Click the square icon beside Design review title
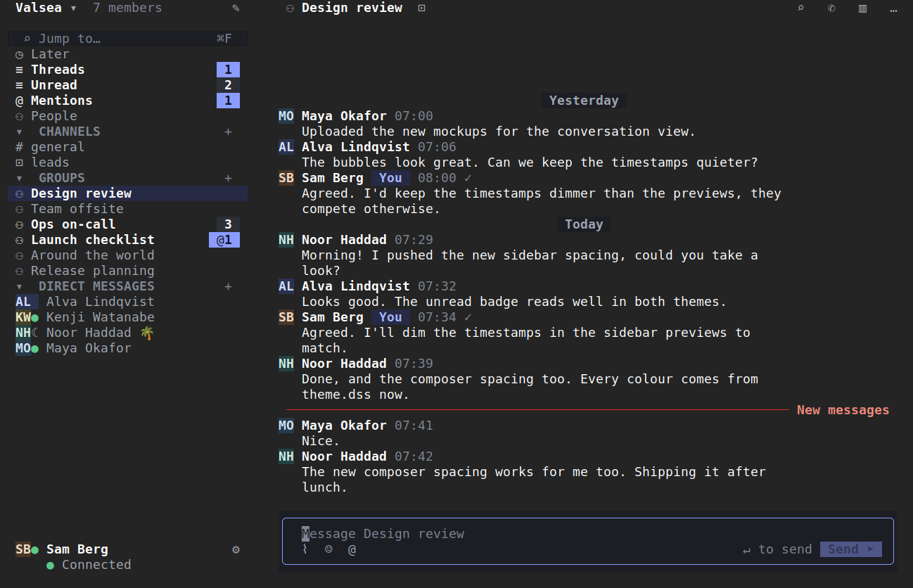The image size is (913, 588). (x=421, y=8)
